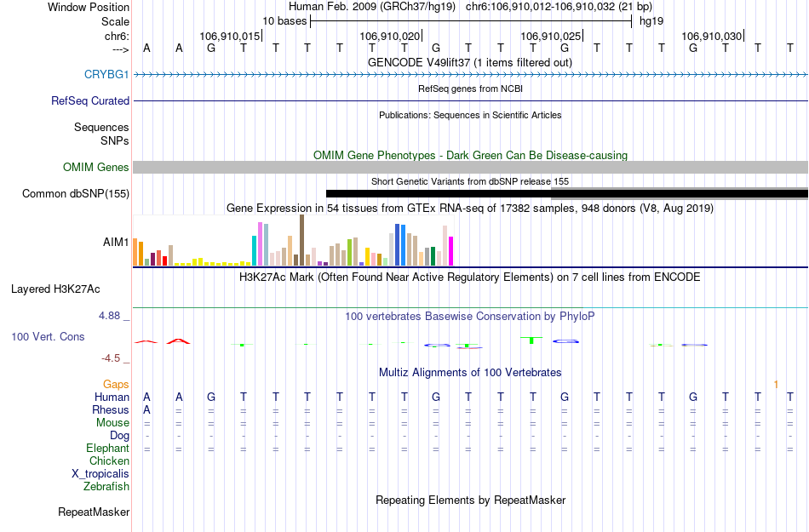Image resolution: width=809 pixels, height=532 pixels.
Task: Click coordinate marker 106,910,015
Action: [230, 36]
